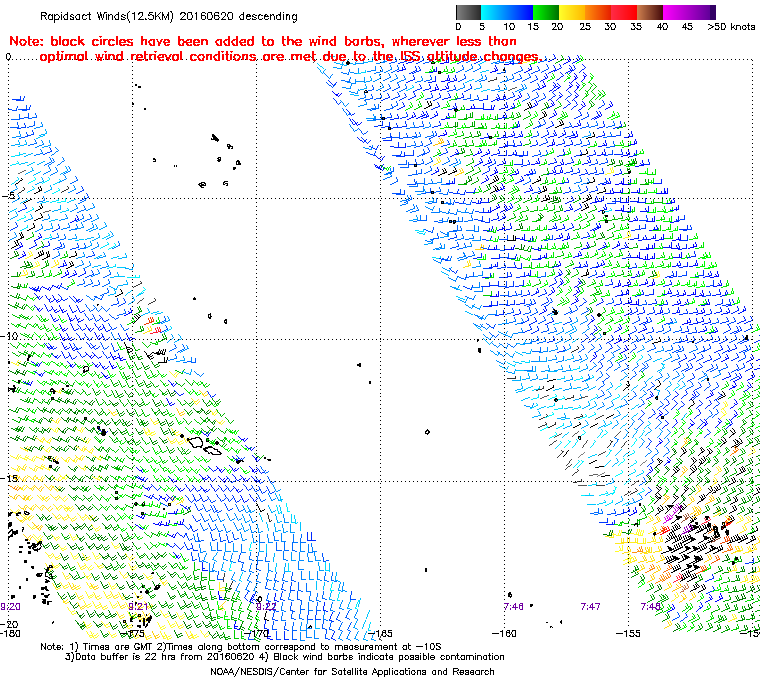760x688 pixels.
Task: Click the magenta 40–45 knots color segment
Action: point(676,12)
